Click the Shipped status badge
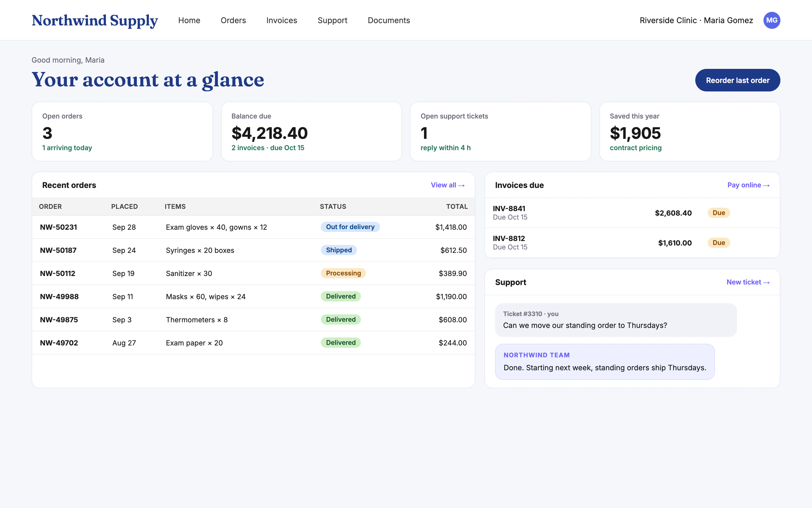 339,250
